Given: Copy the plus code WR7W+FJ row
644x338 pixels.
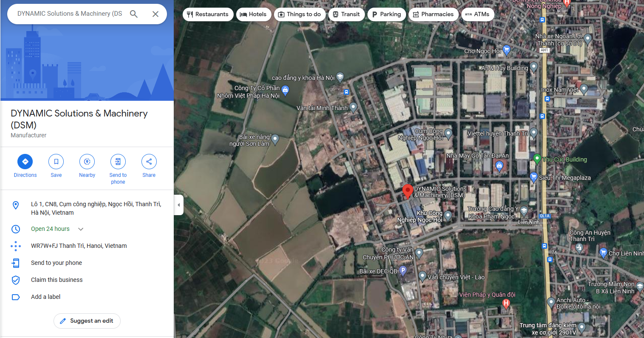Looking at the screenshot, I should pyautogui.click(x=79, y=246).
